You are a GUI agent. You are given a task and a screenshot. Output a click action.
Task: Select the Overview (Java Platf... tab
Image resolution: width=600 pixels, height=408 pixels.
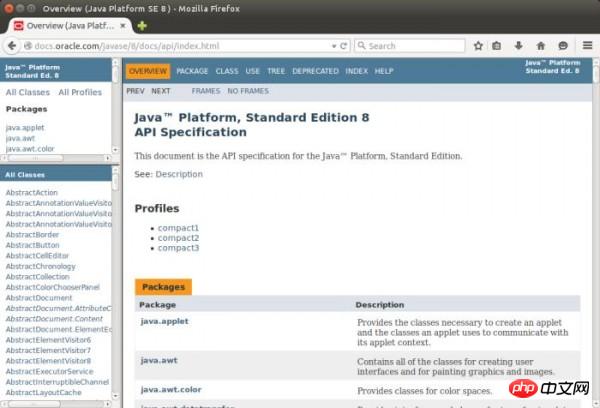pyautogui.click(x=70, y=26)
